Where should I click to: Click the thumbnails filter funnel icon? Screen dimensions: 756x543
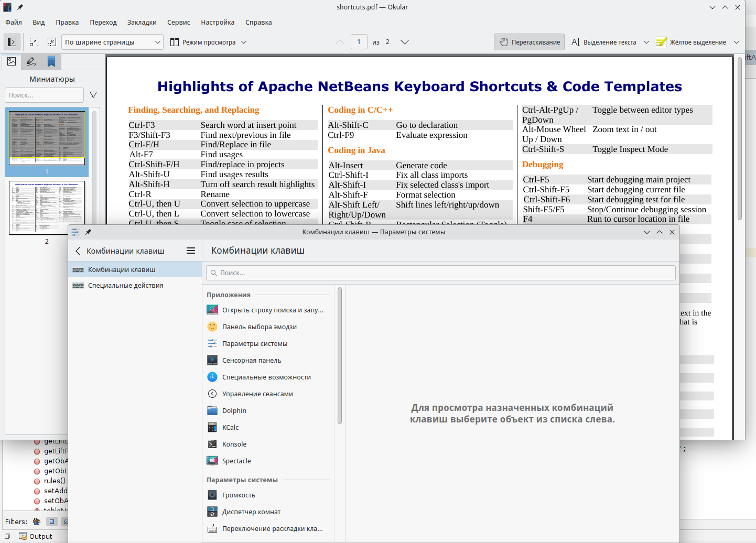pyautogui.click(x=93, y=95)
